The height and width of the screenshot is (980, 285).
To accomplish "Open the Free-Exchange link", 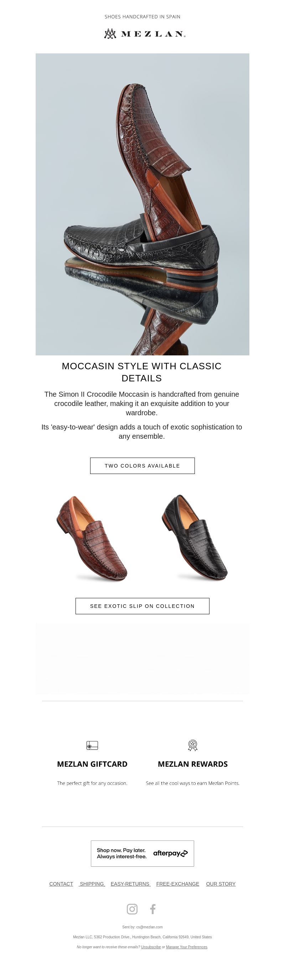I will (x=178, y=884).
